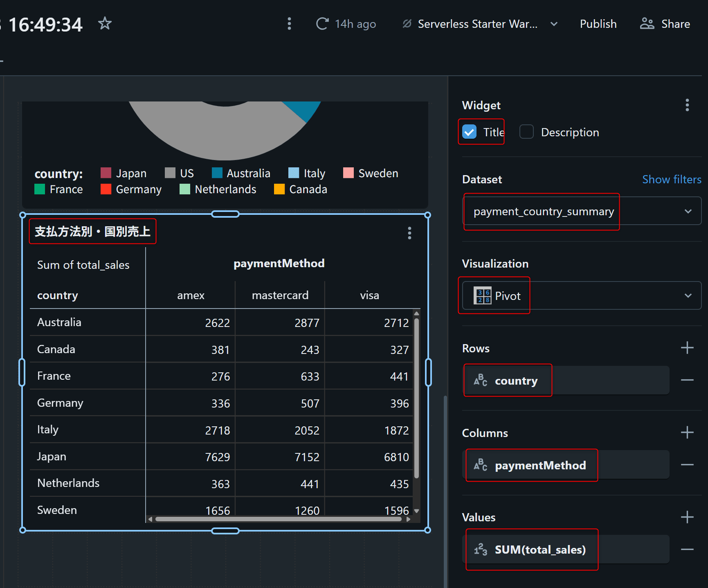Add a new Columns field

(x=687, y=433)
